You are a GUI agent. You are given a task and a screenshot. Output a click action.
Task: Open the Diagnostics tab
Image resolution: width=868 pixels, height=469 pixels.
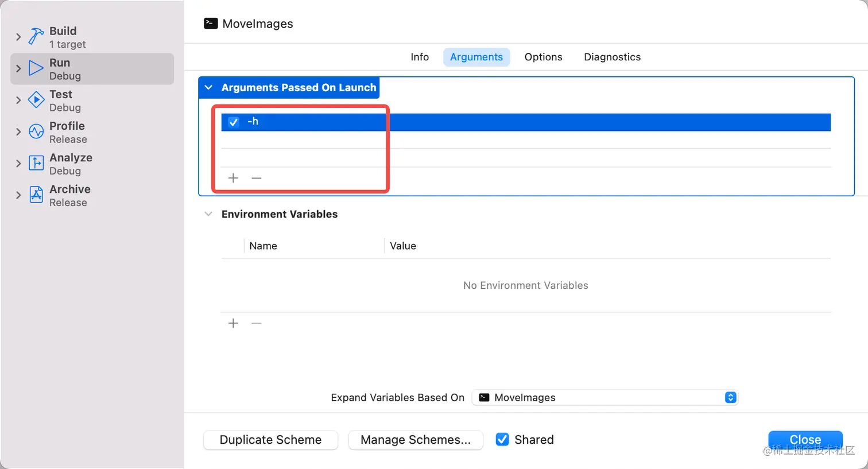(x=612, y=57)
